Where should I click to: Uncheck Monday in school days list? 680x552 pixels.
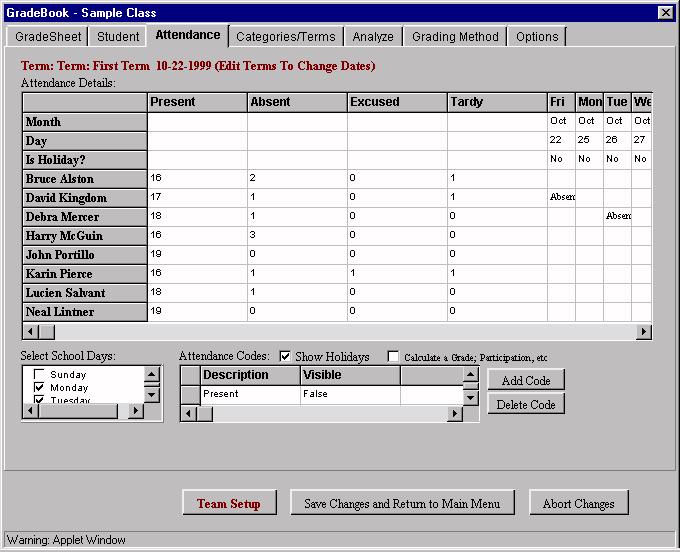39,387
